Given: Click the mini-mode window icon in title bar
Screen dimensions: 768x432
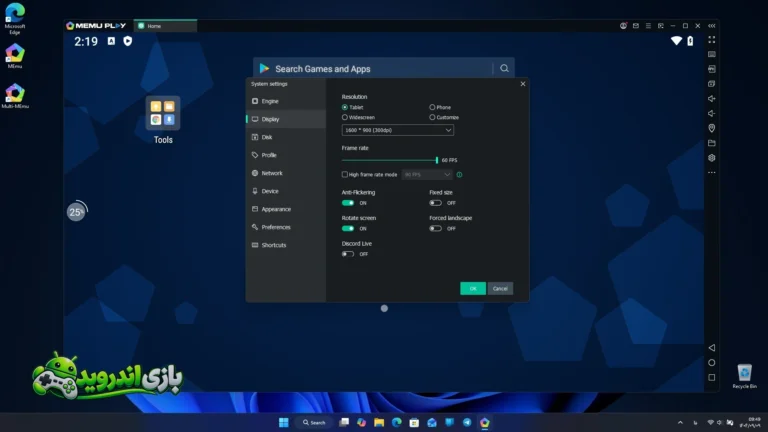Looking at the screenshot, I should tap(661, 25).
